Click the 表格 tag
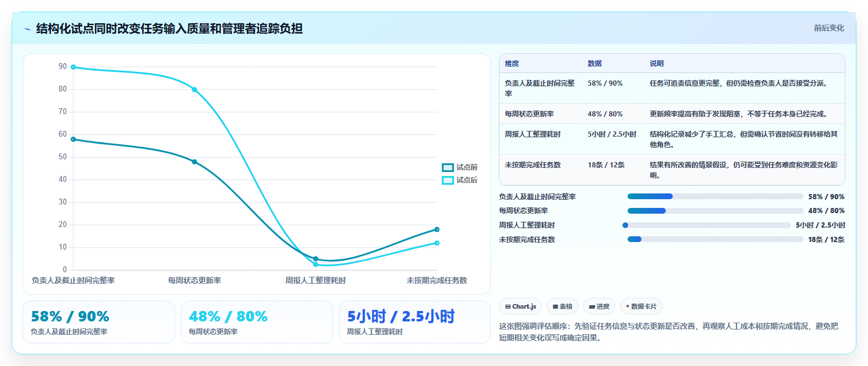Screen dimensions: 868x366 (x=562, y=306)
